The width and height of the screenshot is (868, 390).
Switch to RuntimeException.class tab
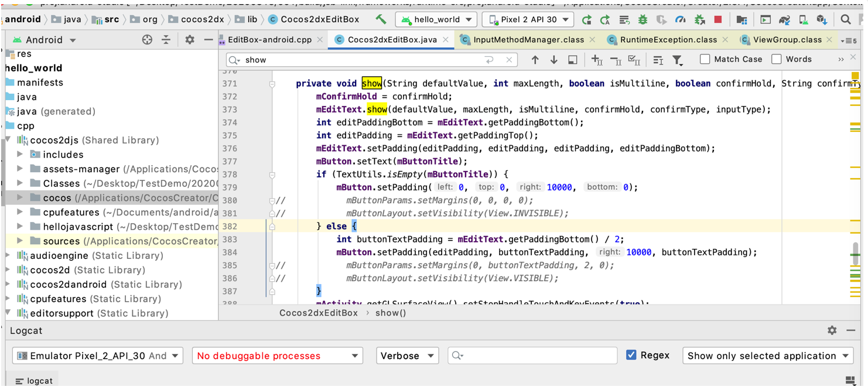pyautogui.click(x=668, y=40)
